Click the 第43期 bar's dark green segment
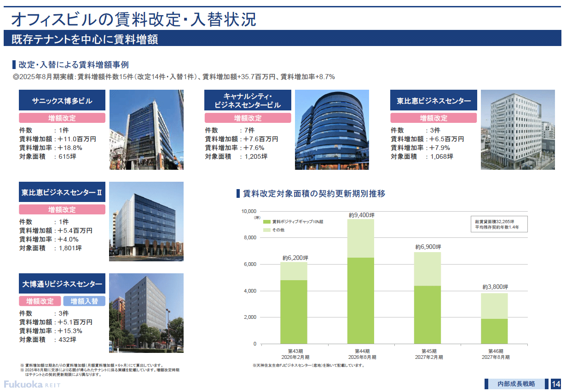 pos(294,312)
